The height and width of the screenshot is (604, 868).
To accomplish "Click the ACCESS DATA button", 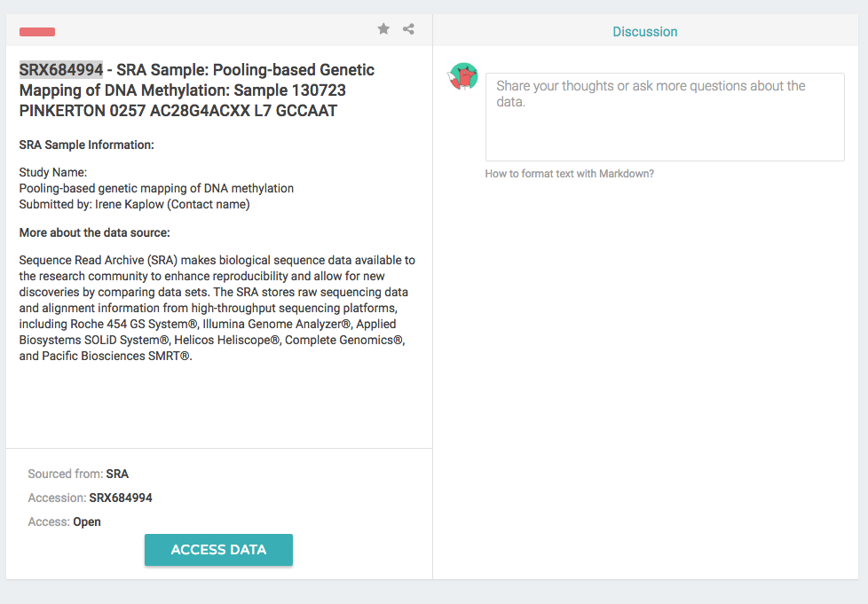I will (218, 550).
